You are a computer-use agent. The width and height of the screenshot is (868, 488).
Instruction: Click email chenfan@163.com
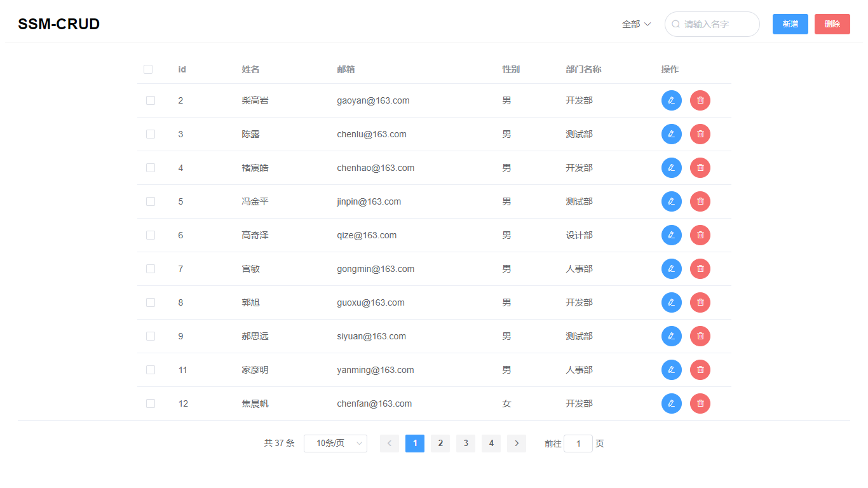[374, 403]
